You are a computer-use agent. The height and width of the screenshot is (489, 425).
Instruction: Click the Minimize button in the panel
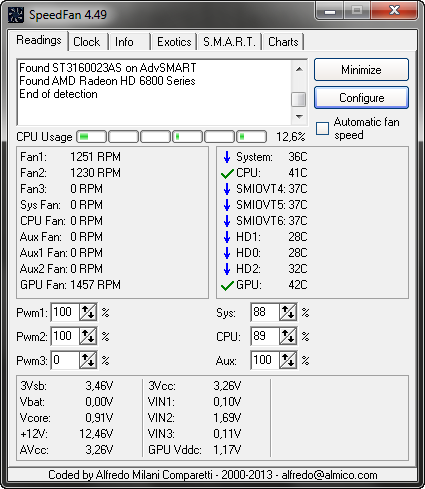pyautogui.click(x=361, y=70)
